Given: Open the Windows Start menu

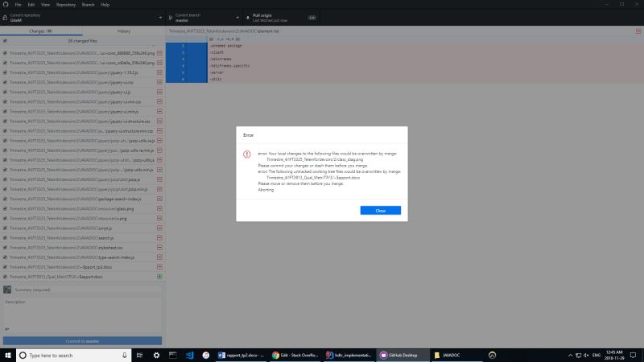Looking at the screenshot, I should point(8,355).
